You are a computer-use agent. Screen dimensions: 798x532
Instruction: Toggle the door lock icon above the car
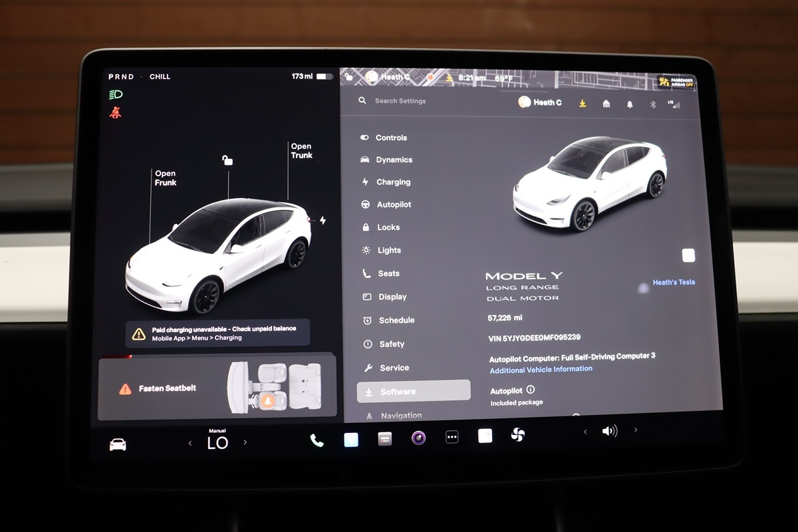pyautogui.click(x=227, y=160)
